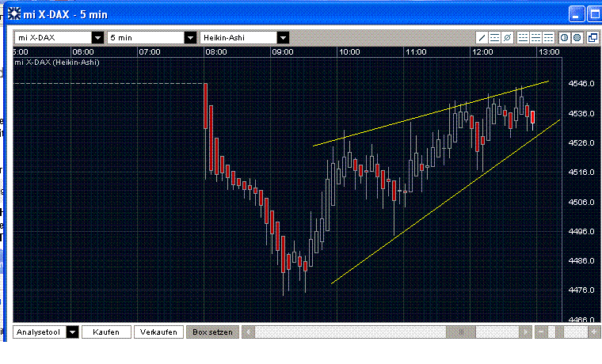Click the 4486.0 price axis label
This screenshot has height=364, width=602.
(x=581, y=261)
